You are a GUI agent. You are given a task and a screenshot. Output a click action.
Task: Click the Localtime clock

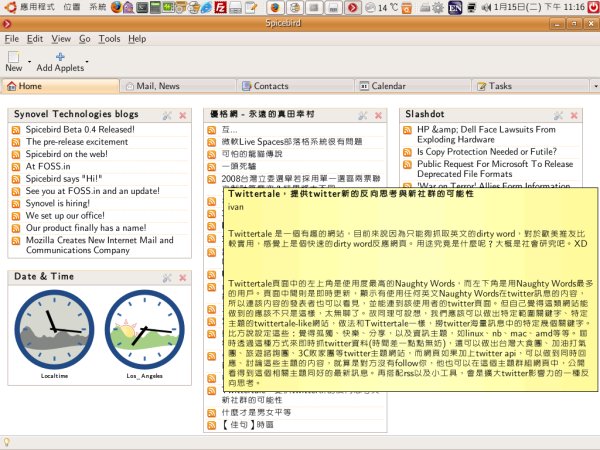click(54, 329)
